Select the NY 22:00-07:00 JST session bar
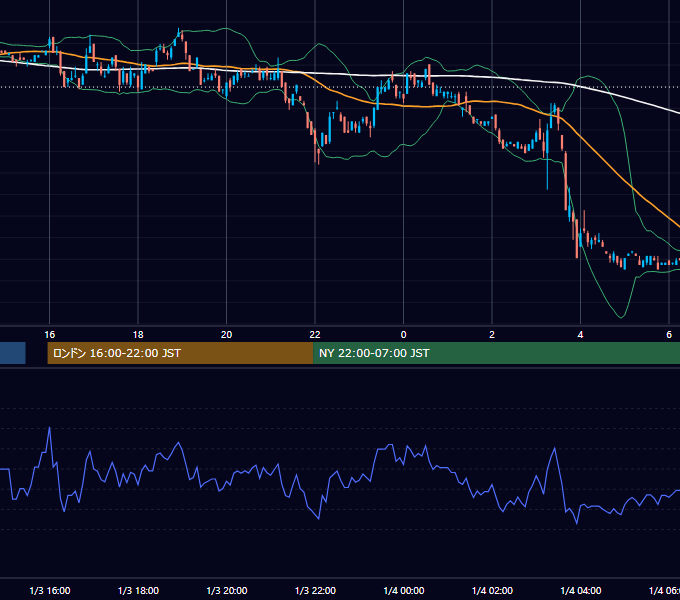Screen dimensions: 680x600 click(497, 353)
